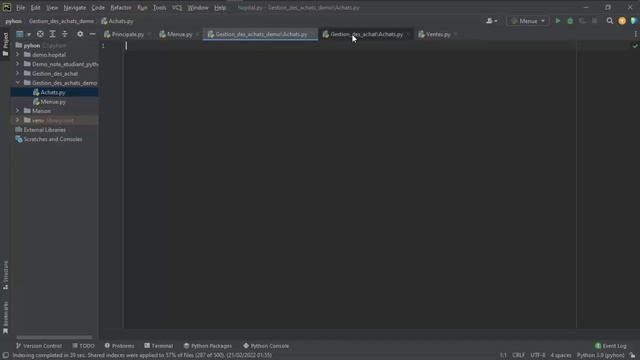Close the Principale.py tab
640x360 pixels.
[x=149, y=34]
